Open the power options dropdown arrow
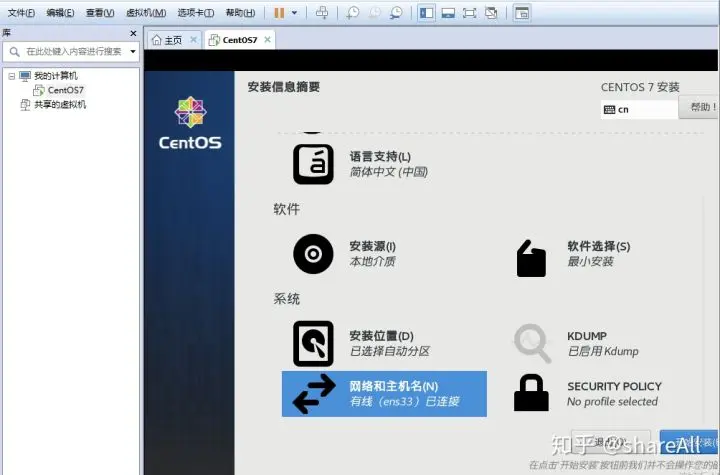The height and width of the screenshot is (475, 720). point(295,13)
